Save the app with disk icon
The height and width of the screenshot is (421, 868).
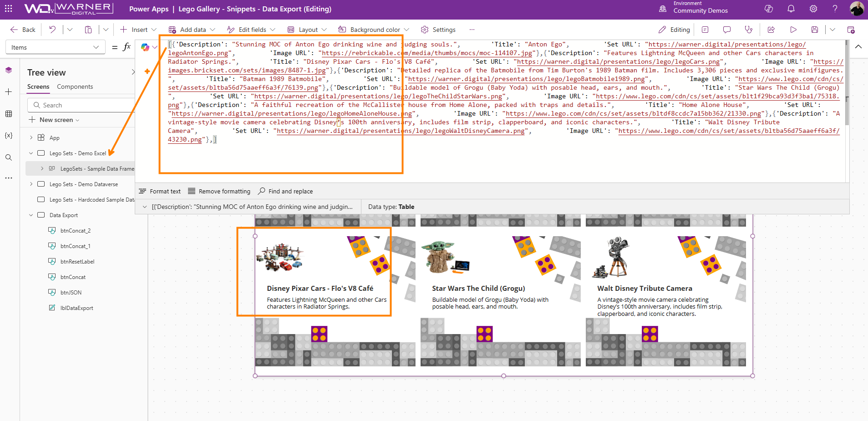(x=815, y=30)
